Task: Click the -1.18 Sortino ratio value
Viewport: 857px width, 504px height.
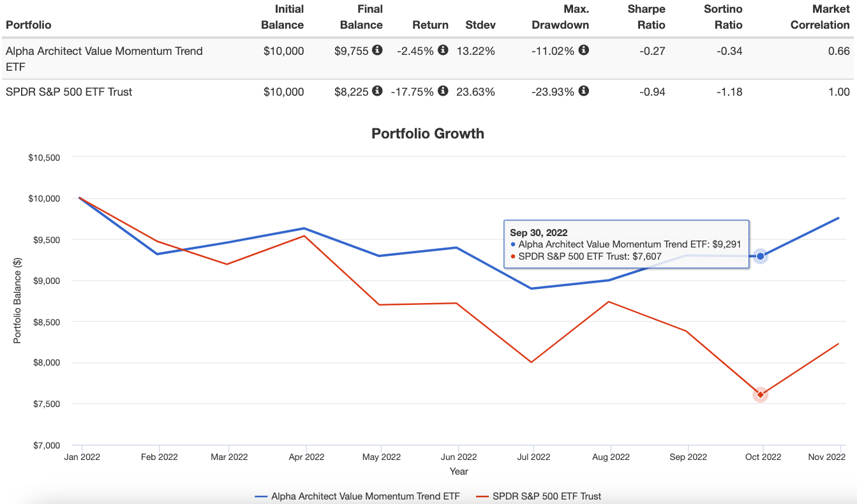Action: click(x=730, y=92)
